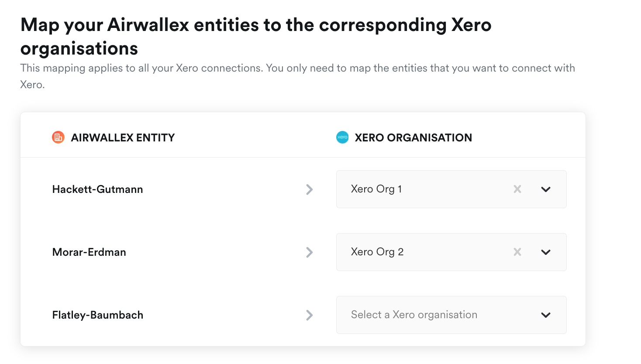Expand the chevron on the empty organisation dropdown
Viewport: 641px width, 364px height.
coord(546,315)
